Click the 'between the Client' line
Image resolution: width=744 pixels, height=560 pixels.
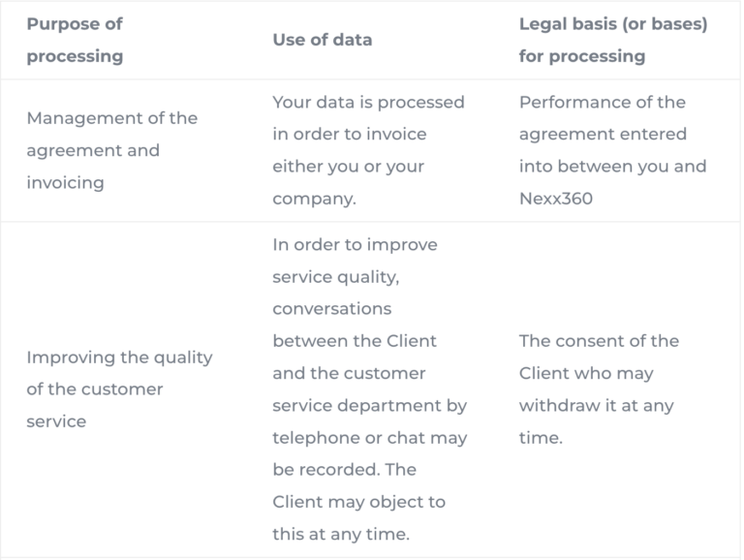[355, 341]
